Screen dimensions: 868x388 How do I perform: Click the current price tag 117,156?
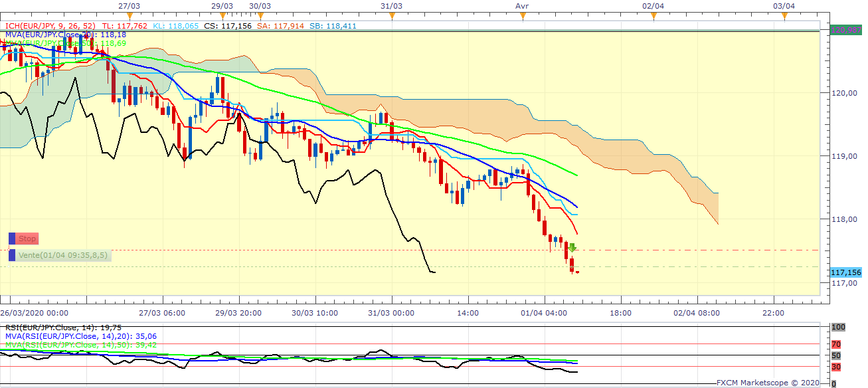click(x=846, y=272)
